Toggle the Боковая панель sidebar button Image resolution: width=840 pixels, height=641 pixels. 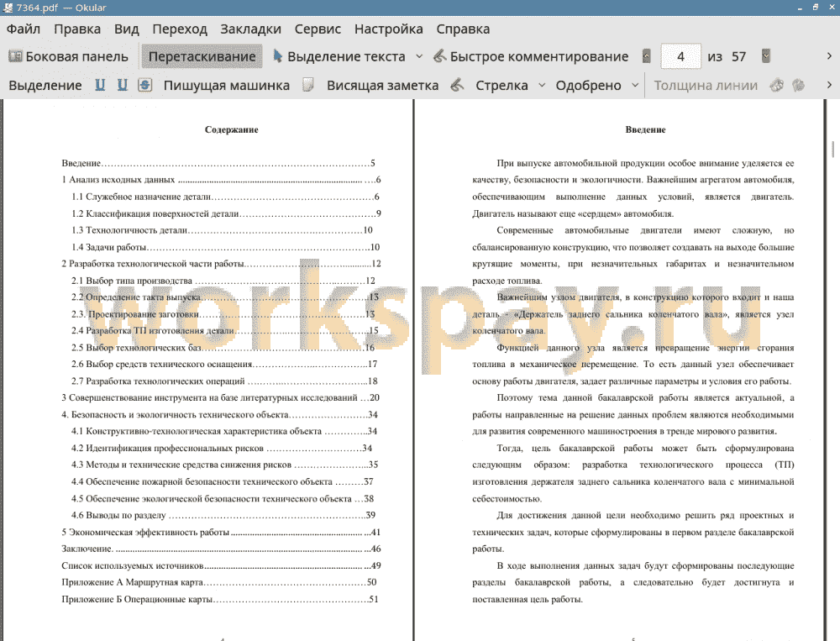(x=68, y=56)
